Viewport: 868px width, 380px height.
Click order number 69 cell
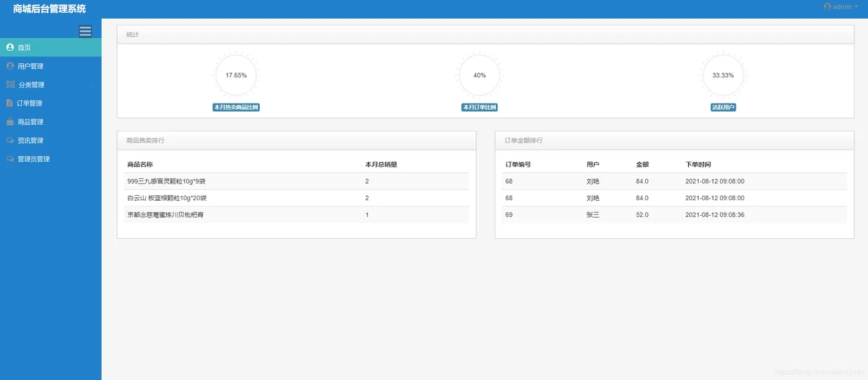point(509,214)
